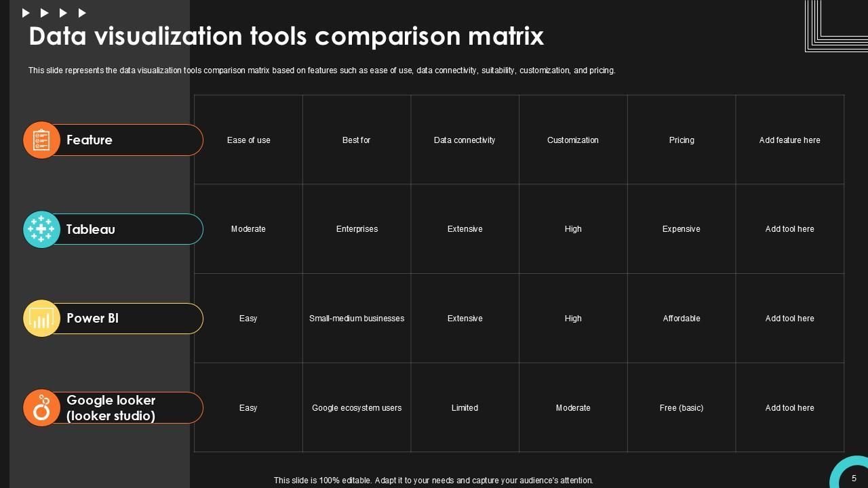
Task: Click the slide description subtitle text
Action: click(321, 70)
